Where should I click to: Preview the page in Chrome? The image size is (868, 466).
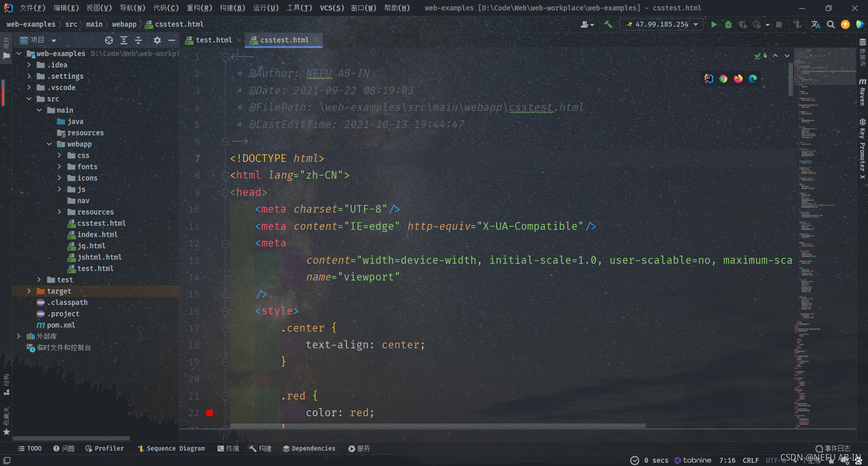point(723,79)
